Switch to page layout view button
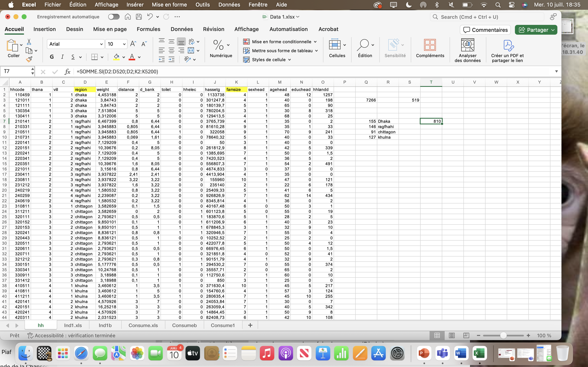 [x=451, y=335]
